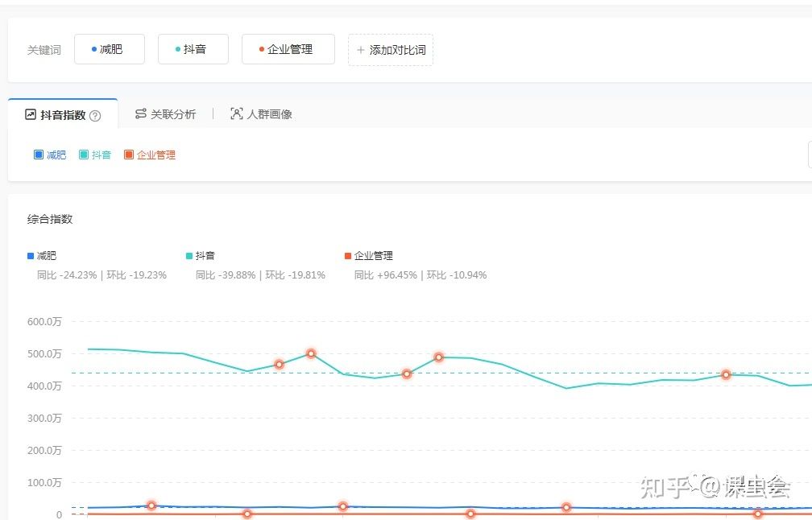Screen dimensions: 812x520
Task: Select the 减肥 keyword chip
Action: (109, 49)
